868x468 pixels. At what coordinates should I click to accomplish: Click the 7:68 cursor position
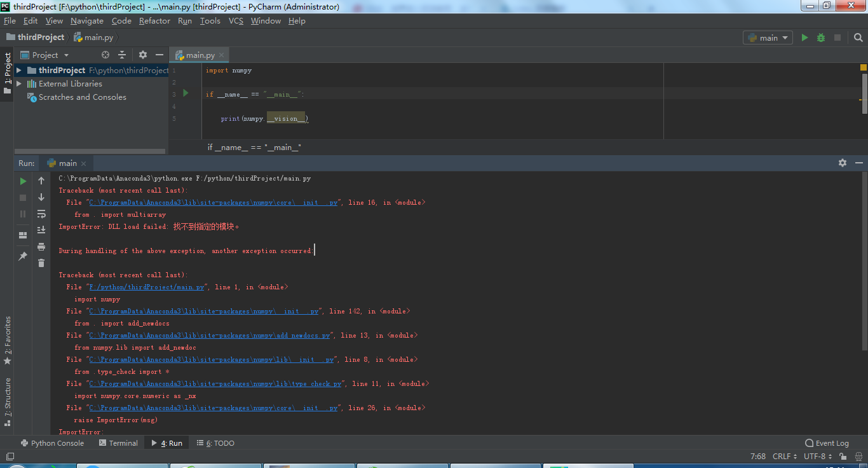[757, 457]
